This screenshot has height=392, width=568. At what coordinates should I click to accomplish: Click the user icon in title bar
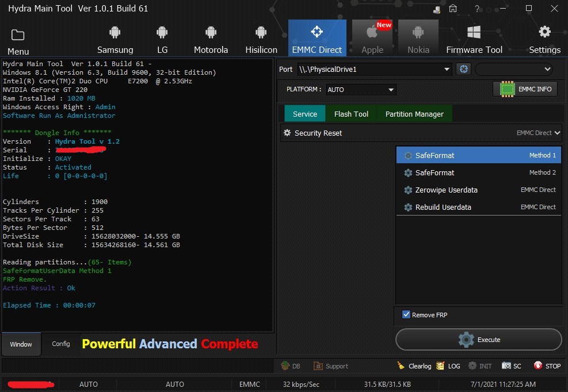[x=437, y=9]
